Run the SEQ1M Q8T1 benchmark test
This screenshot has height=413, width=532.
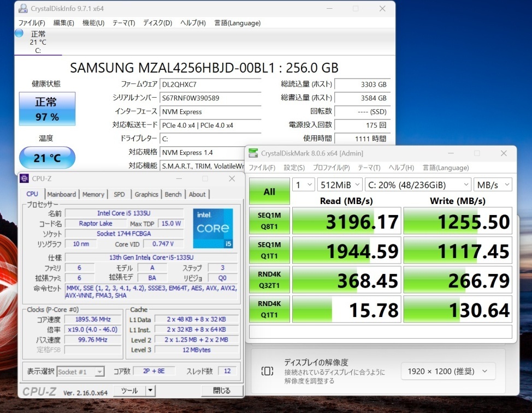pyautogui.click(x=269, y=222)
